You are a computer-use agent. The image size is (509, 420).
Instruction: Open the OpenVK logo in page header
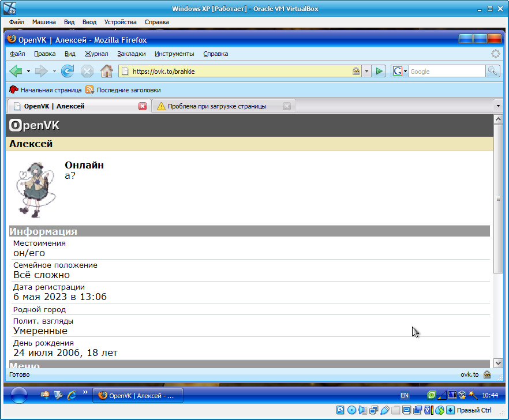coord(35,125)
